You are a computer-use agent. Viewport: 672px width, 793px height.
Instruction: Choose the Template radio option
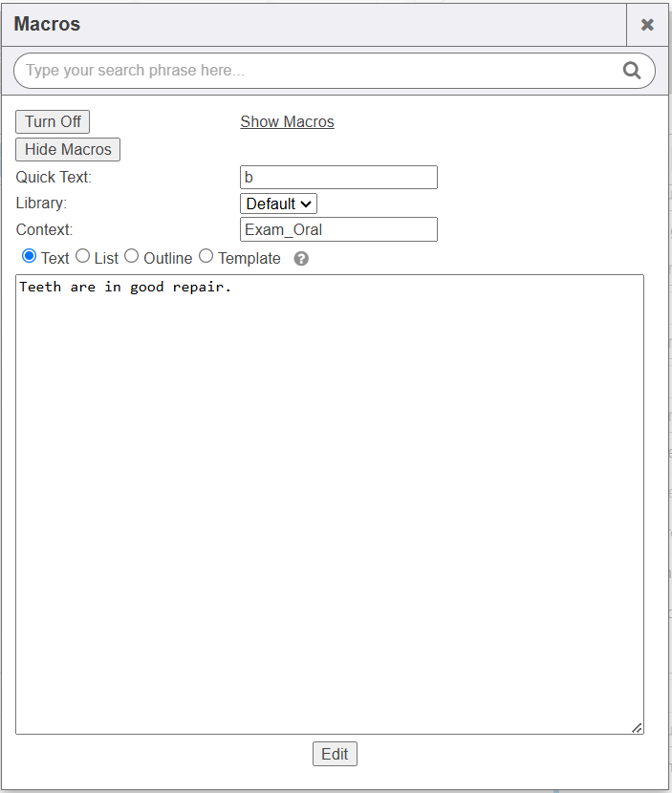(206, 256)
